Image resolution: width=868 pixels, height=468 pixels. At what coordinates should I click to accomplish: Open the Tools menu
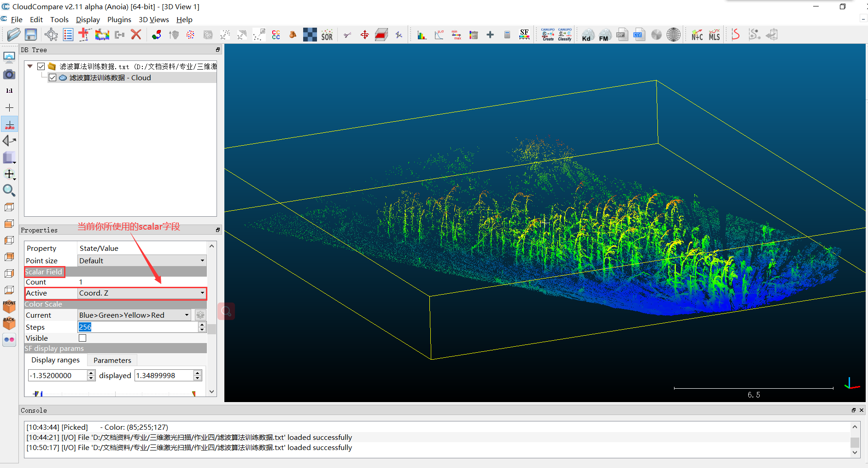[x=59, y=19]
